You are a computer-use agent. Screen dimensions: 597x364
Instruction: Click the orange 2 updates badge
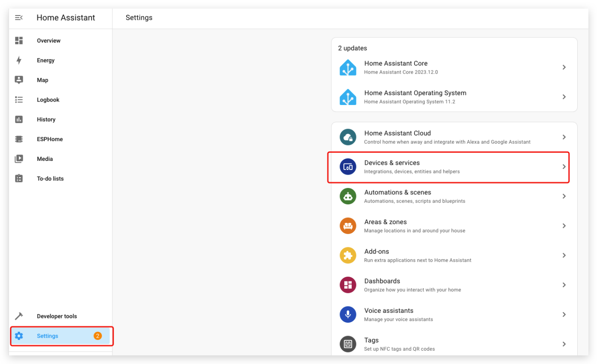click(98, 336)
